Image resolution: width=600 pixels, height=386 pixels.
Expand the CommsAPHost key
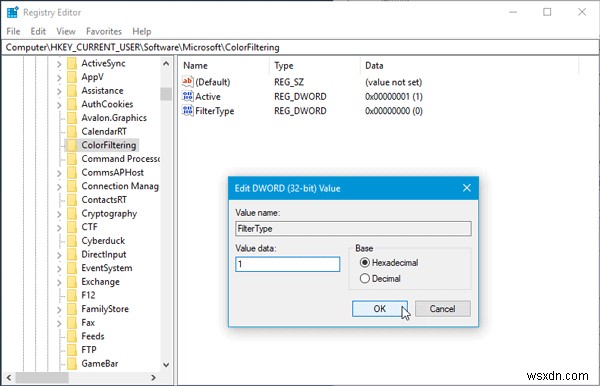pyautogui.click(x=59, y=173)
